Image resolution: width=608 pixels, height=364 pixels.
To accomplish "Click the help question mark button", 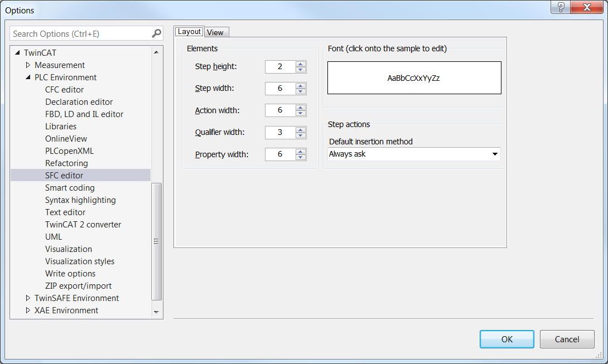I will coord(561,7).
